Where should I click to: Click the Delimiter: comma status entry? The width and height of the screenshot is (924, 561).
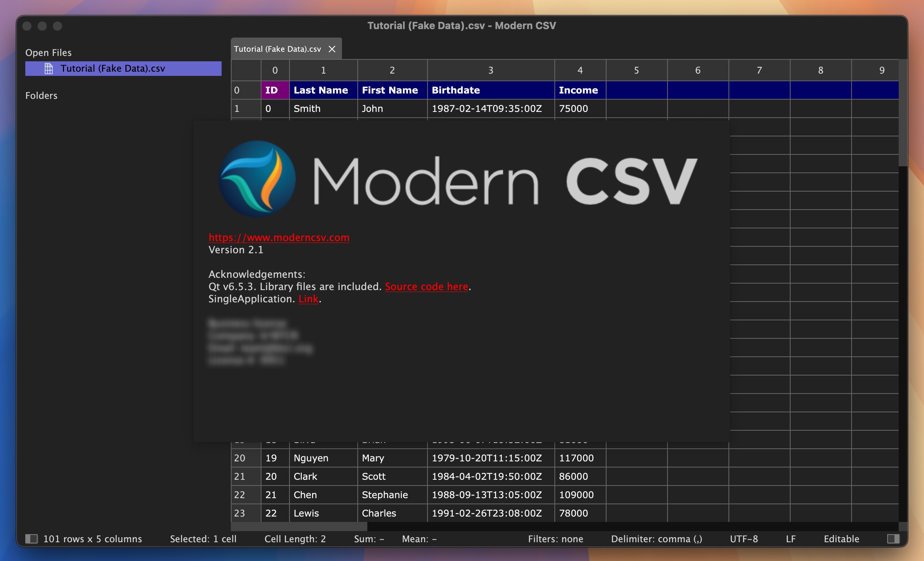[x=656, y=539]
